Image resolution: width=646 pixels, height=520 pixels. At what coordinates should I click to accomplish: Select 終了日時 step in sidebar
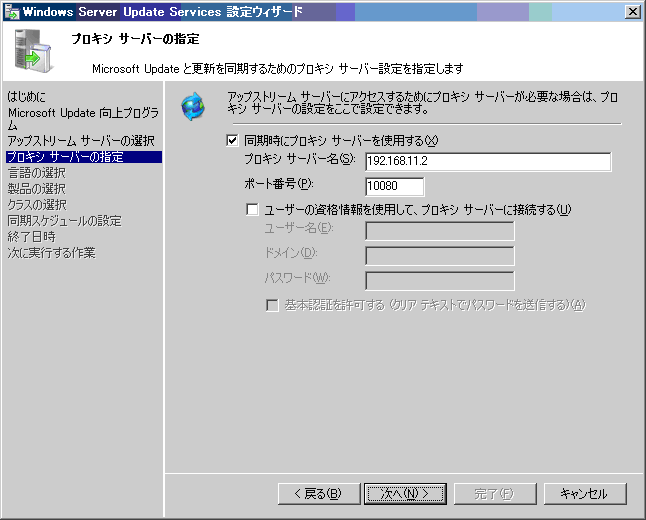click(31, 237)
